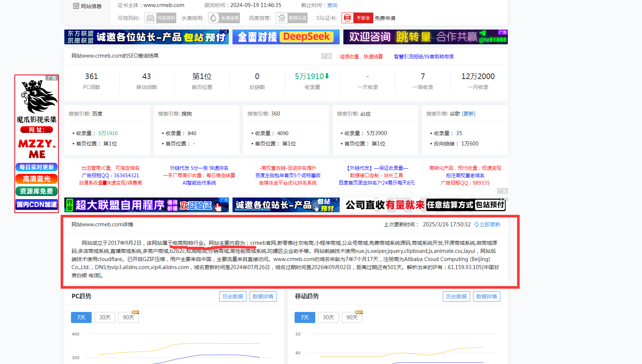Click the 高清蓝光 ad button
This screenshot has height=364, width=642.
37,179
